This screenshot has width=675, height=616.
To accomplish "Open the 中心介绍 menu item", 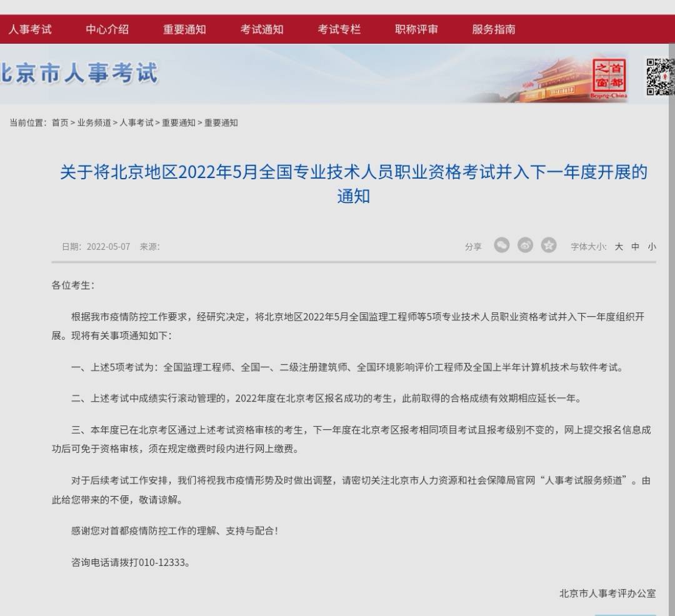I will click(x=107, y=29).
